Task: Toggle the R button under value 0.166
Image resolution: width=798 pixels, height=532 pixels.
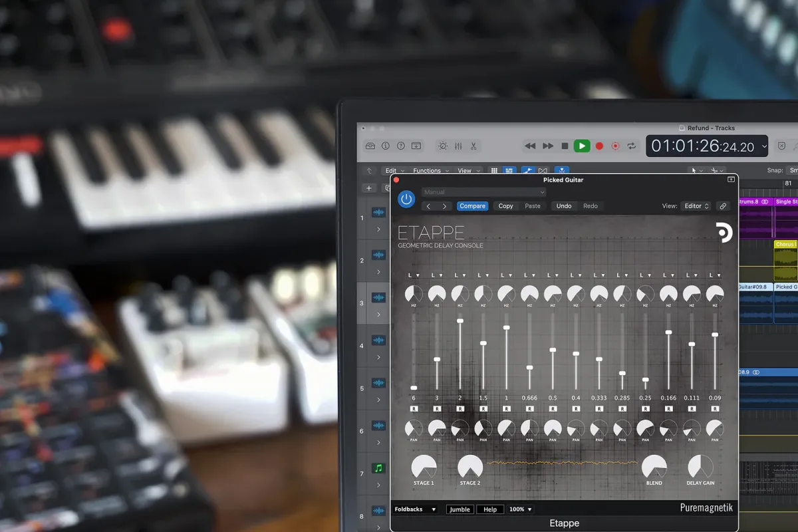Action: (x=668, y=408)
